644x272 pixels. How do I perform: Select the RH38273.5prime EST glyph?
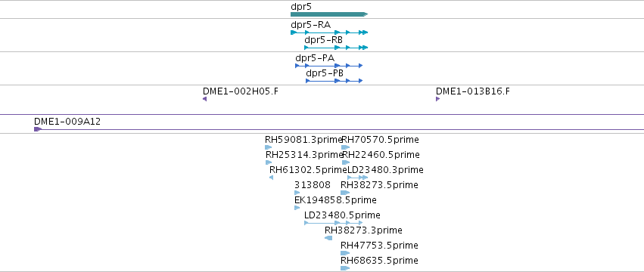point(345,193)
